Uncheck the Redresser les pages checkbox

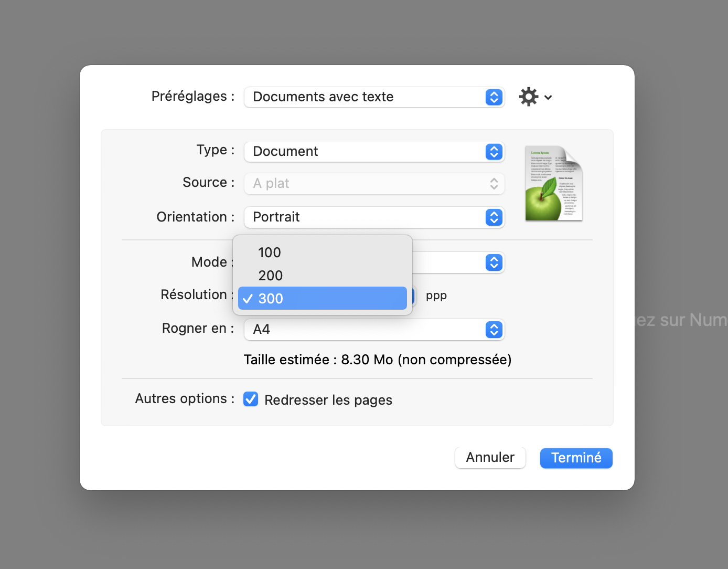click(251, 399)
